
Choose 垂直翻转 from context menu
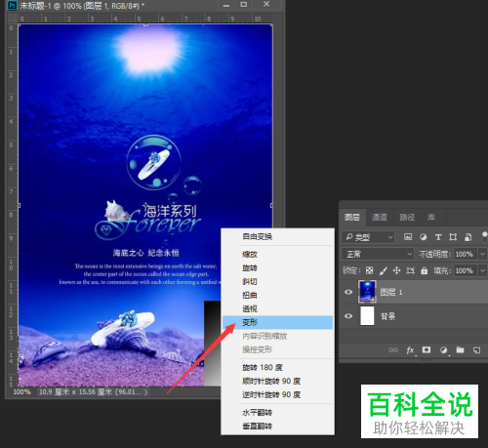[x=277, y=426]
